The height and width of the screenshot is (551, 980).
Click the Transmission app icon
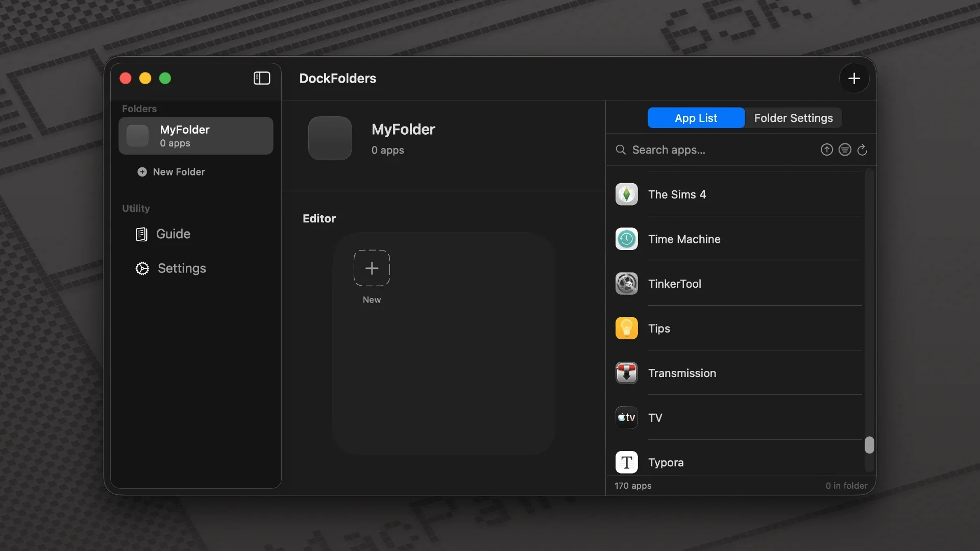[626, 373]
